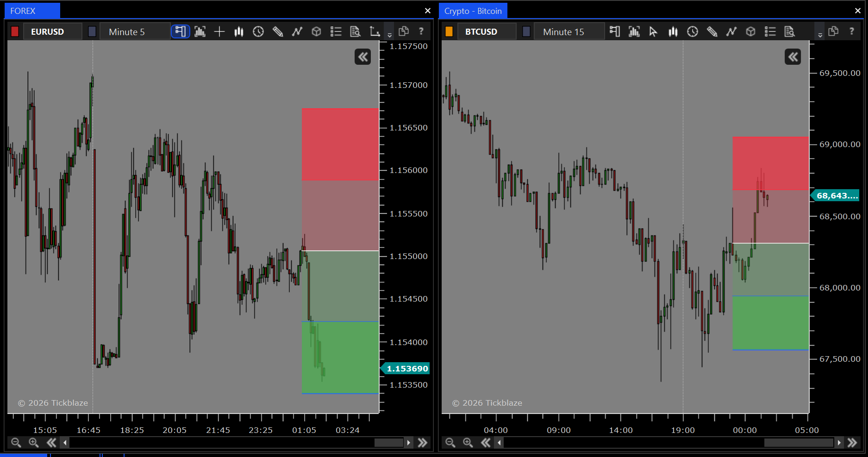Open the clock icon in BTCUSD toolbar
Screen dimensions: 868x457
(x=693, y=31)
